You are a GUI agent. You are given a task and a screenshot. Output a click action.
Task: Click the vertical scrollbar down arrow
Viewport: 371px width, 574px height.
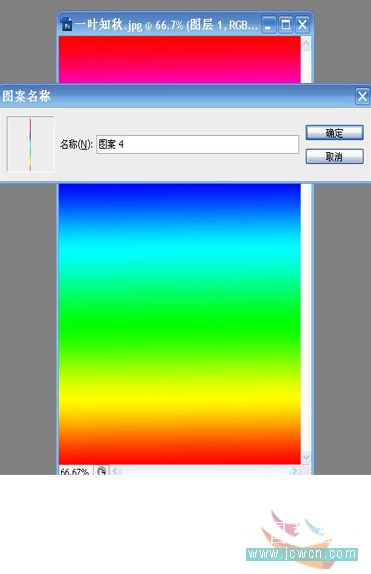click(x=306, y=457)
